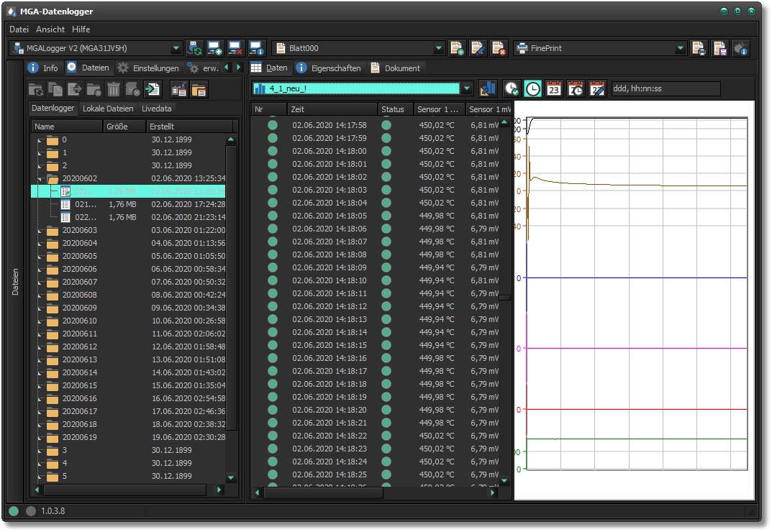Image resolution: width=772 pixels, height=532 pixels.
Task: Select file created 02.06.2020 17:24:28
Action: pyautogui.click(x=128, y=204)
